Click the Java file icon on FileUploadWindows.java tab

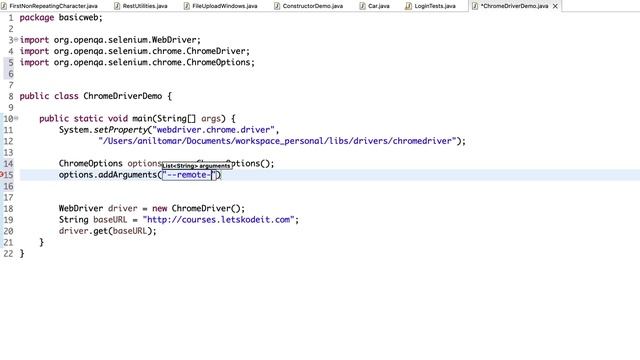point(187,6)
